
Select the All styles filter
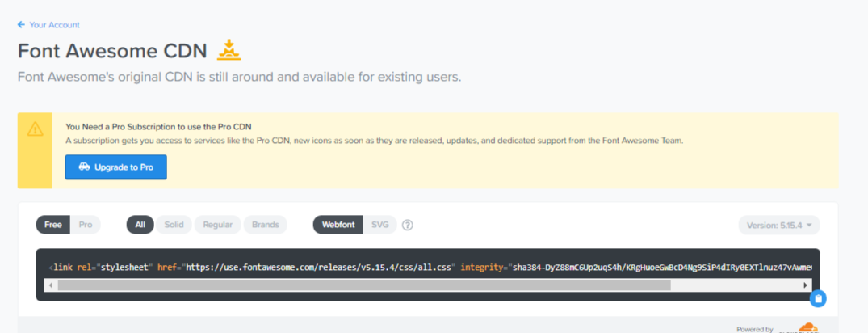[140, 225]
